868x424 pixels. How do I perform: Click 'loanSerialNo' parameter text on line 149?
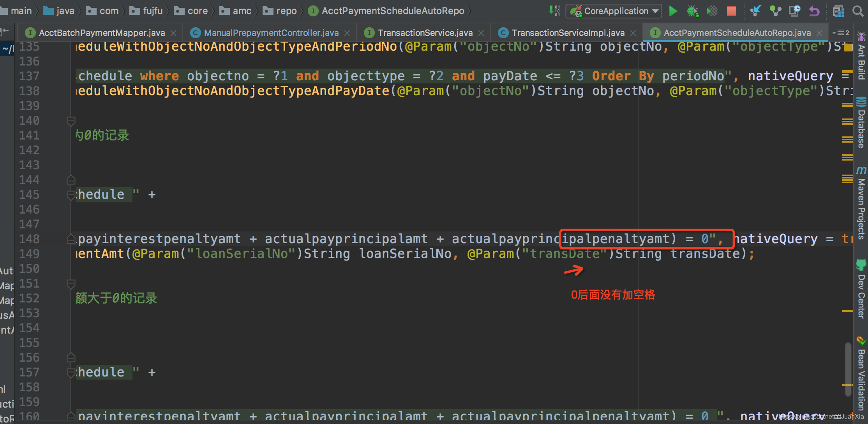coord(405,254)
